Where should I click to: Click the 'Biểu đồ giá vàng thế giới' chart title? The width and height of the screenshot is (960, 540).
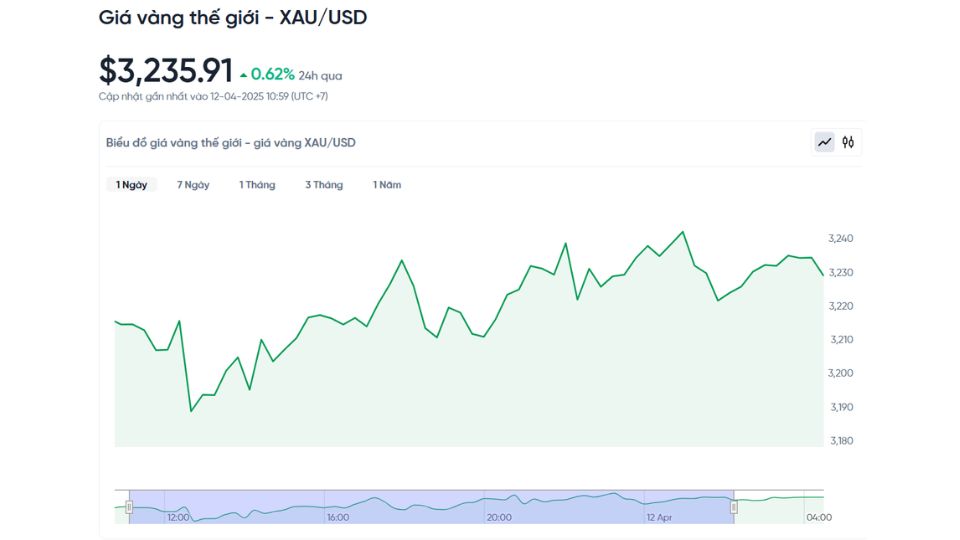[231, 143]
